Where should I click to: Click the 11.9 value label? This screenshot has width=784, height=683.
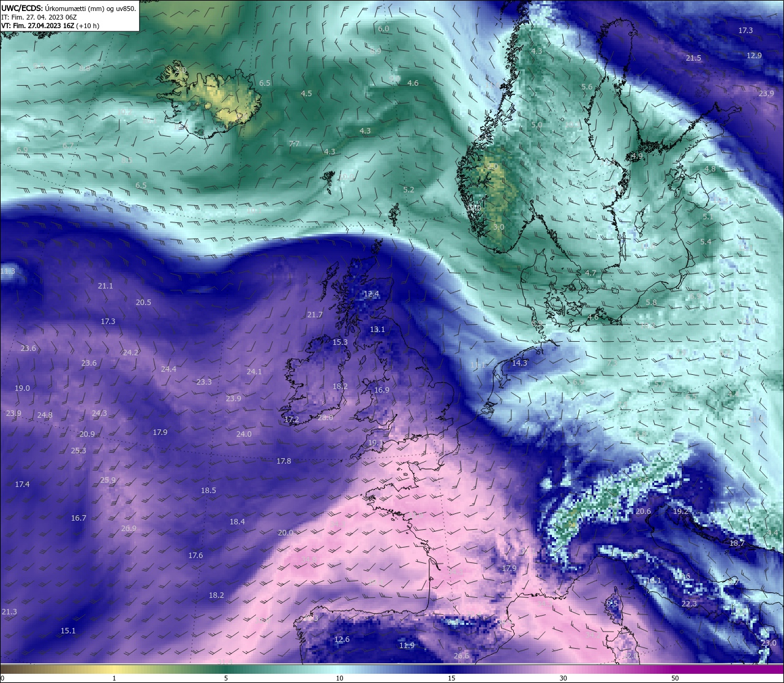[x=407, y=645]
